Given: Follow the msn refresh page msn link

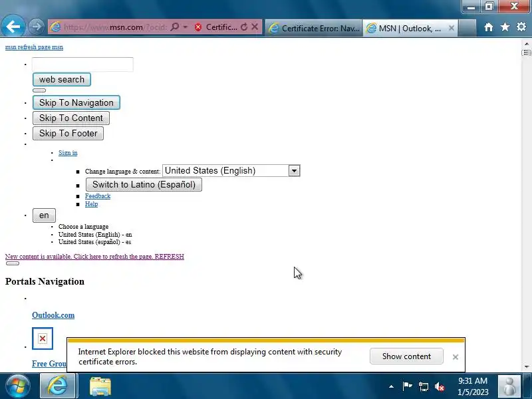Looking at the screenshot, I should point(34,47).
